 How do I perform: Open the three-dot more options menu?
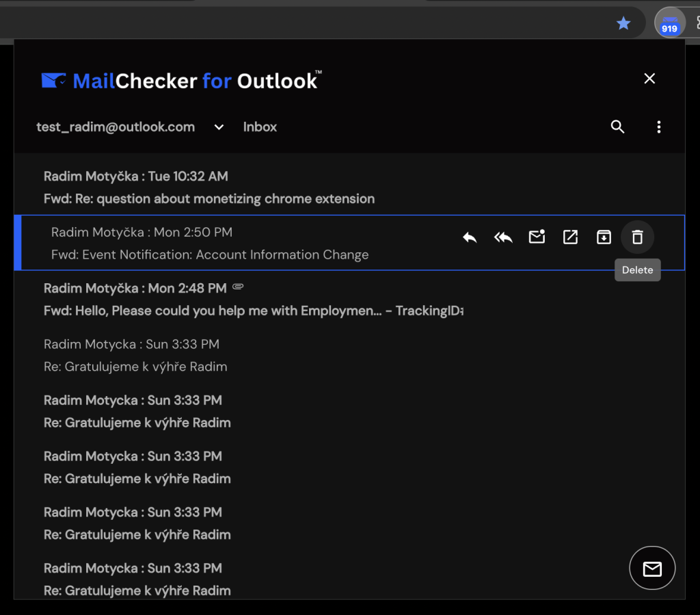(x=659, y=127)
